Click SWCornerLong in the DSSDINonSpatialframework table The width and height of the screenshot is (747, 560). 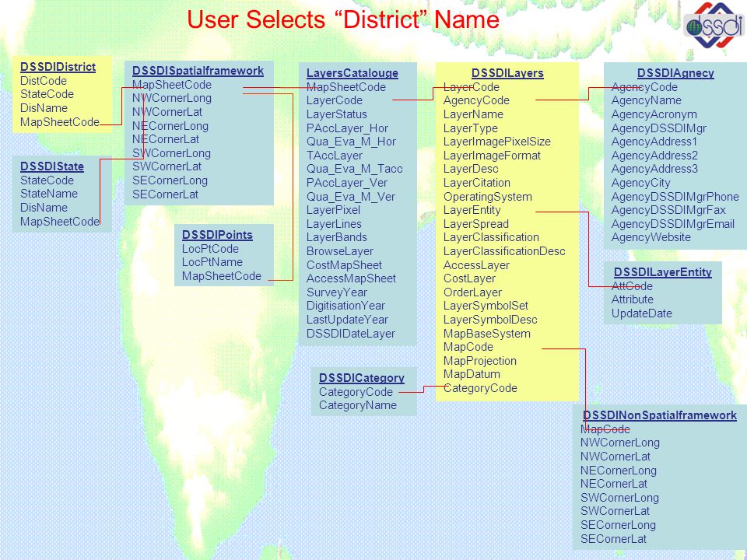tap(619, 498)
